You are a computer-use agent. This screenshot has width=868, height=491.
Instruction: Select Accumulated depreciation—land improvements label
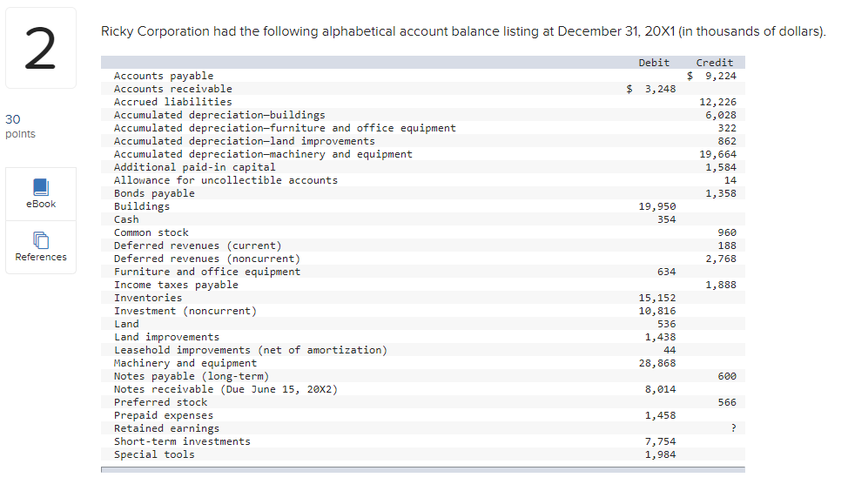point(244,141)
